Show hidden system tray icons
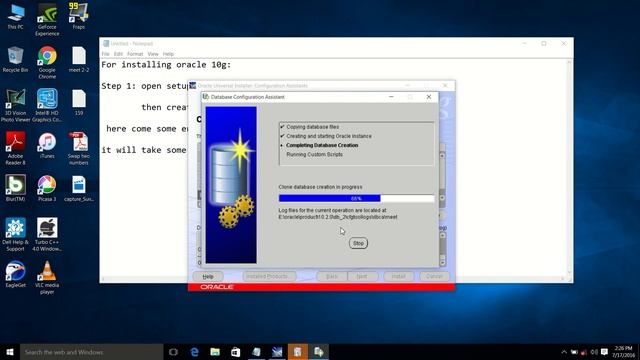640x360 pixels. [564, 352]
